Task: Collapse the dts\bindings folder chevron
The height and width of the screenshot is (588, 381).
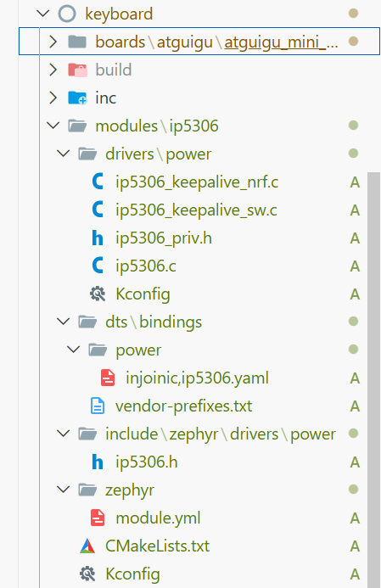Action: [x=64, y=322]
